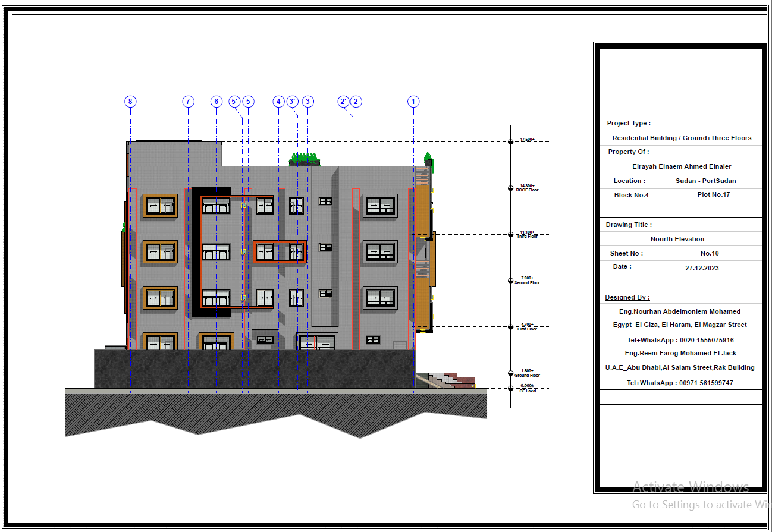
Task: Click the GF Level elevation marker
Action: point(510,388)
